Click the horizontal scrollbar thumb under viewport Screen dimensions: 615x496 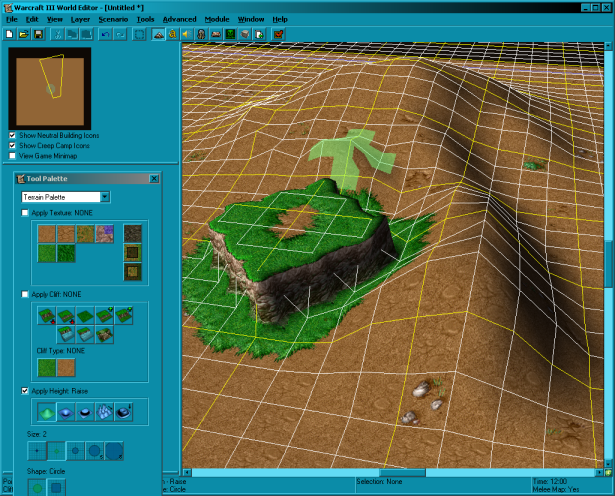point(402,472)
